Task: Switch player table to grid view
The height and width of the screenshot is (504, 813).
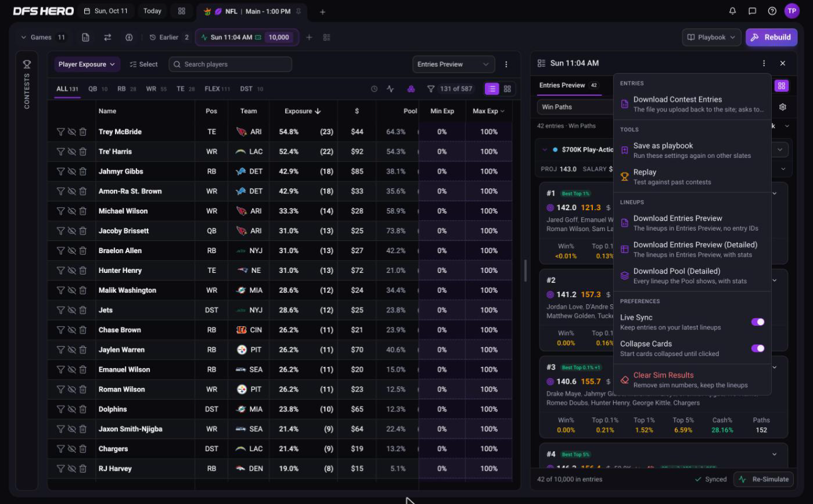Action: [508, 89]
